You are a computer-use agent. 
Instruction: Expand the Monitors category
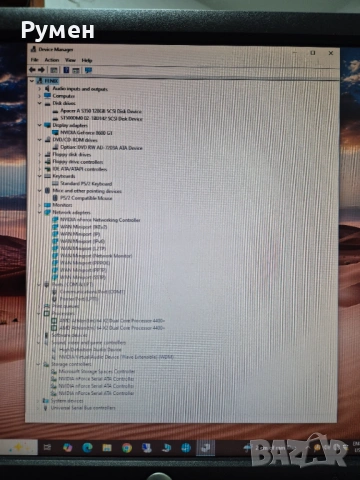coord(39,205)
